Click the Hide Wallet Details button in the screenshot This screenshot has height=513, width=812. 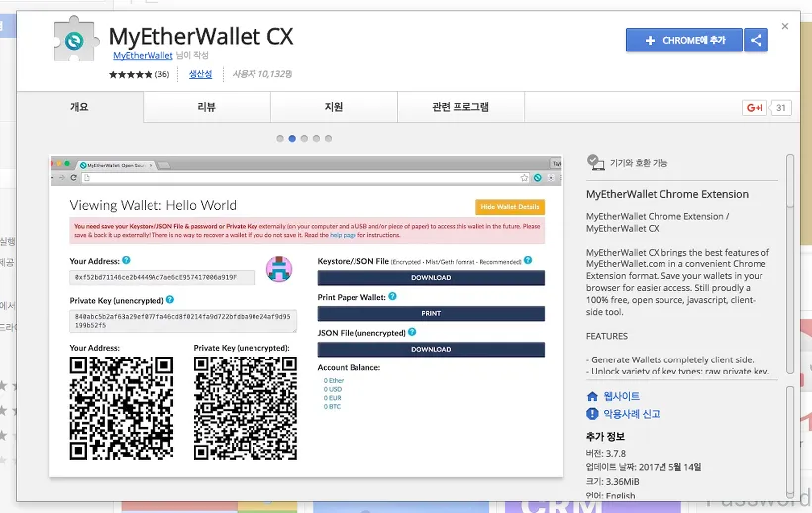510,207
